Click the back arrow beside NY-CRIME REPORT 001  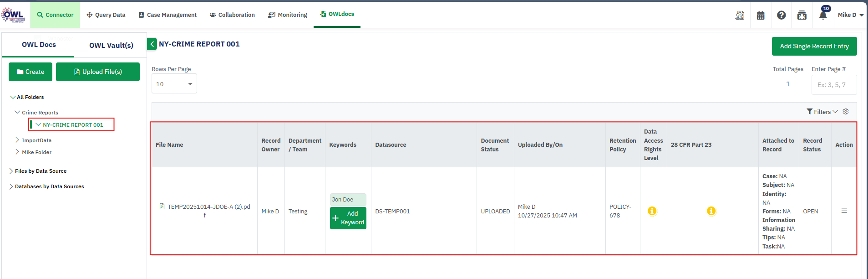[152, 44]
